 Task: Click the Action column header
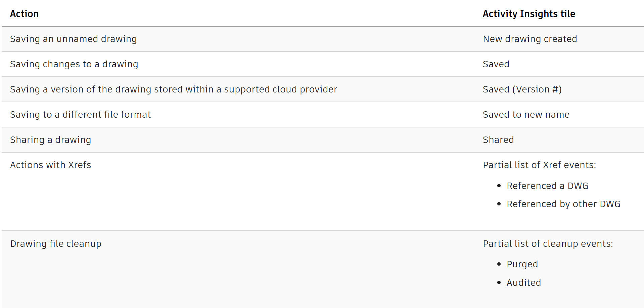pos(25,14)
